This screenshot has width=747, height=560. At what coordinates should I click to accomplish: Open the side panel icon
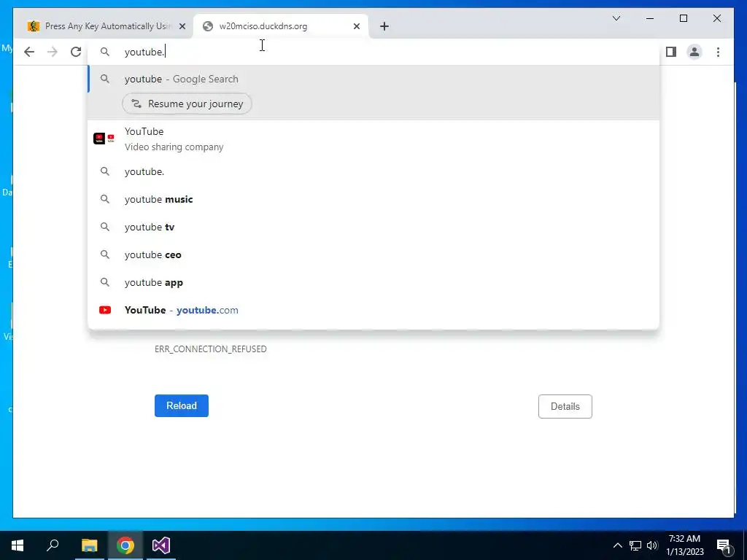point(671,52)
